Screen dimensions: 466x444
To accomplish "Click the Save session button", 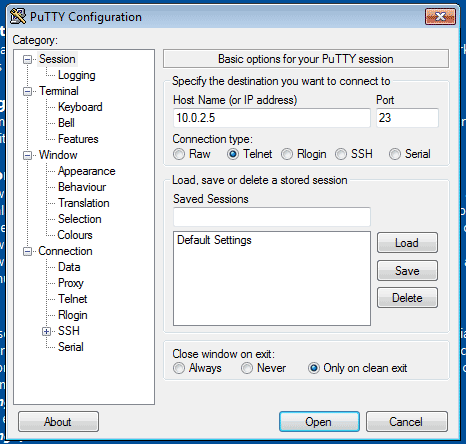I will click(x=407, y=270).
